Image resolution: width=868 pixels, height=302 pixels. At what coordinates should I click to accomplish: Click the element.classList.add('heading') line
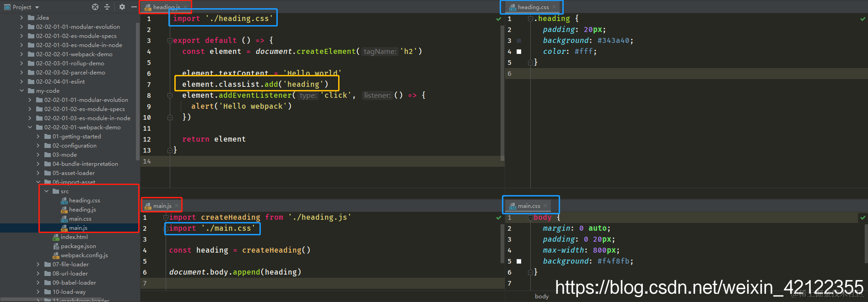click(x=255, y=84)
